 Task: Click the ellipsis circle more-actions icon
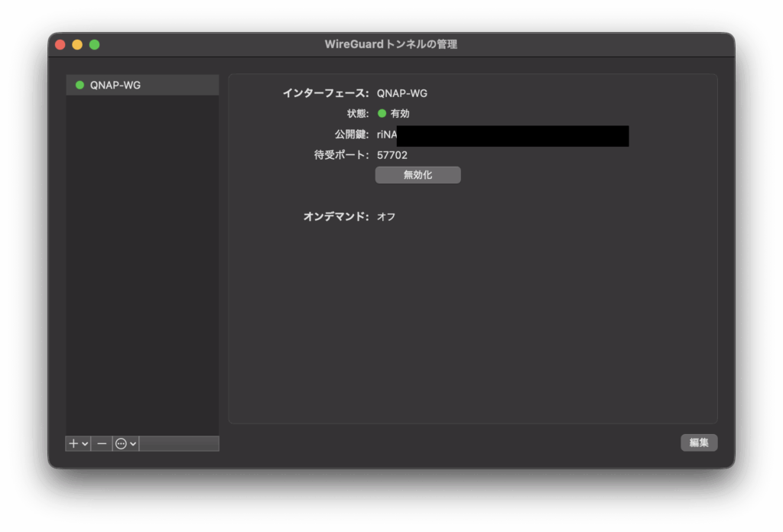pyautogui.click(x=121, y=443)
